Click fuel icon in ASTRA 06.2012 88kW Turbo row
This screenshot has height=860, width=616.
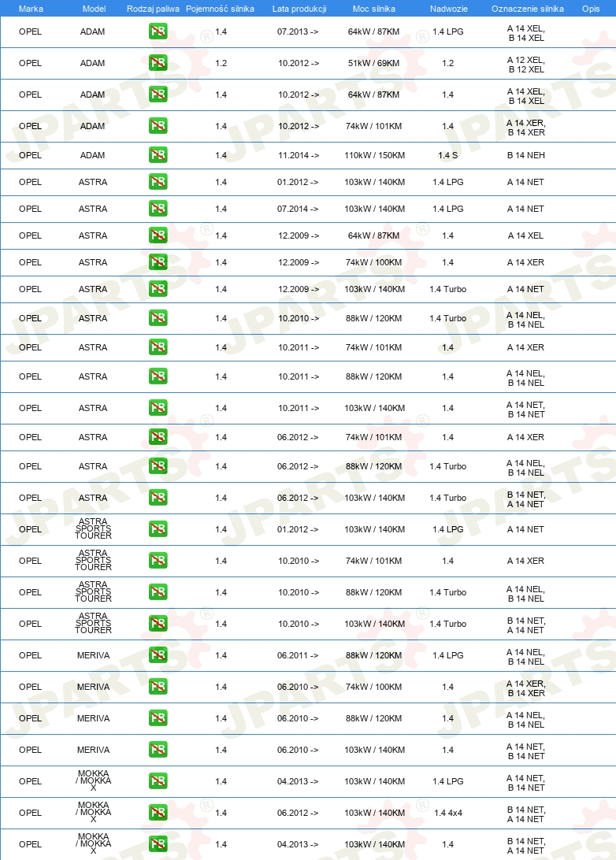(158, 466)
